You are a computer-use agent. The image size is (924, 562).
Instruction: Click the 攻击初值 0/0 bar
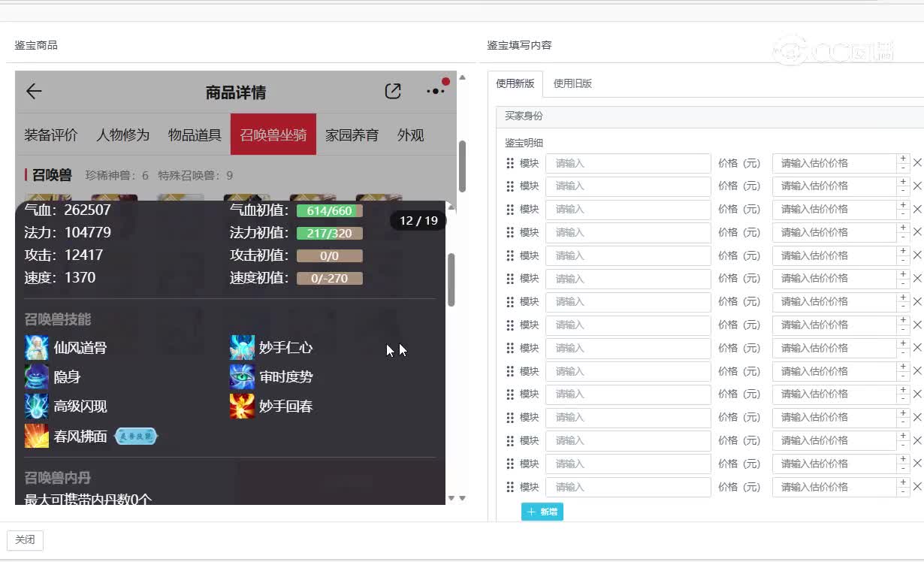click(x=330, y=256)
